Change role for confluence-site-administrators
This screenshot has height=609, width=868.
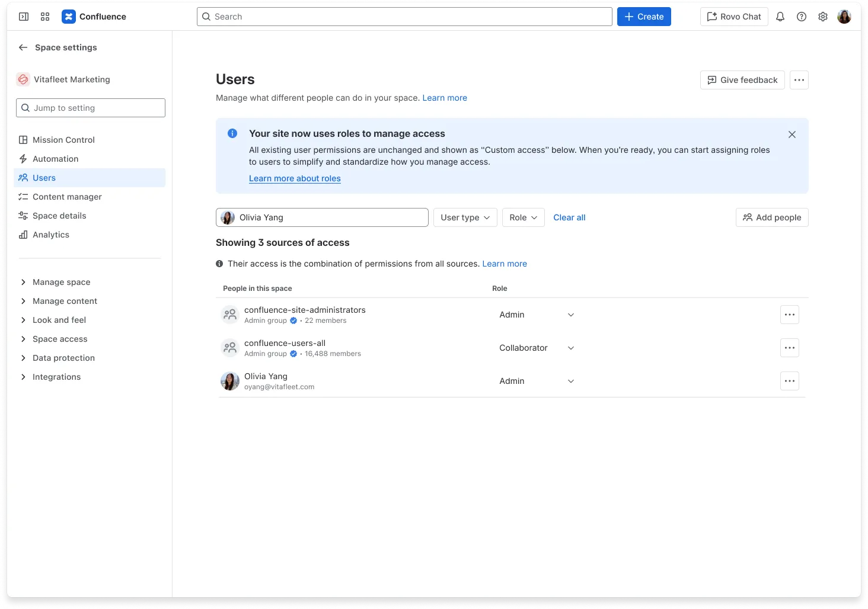point(537,315)
